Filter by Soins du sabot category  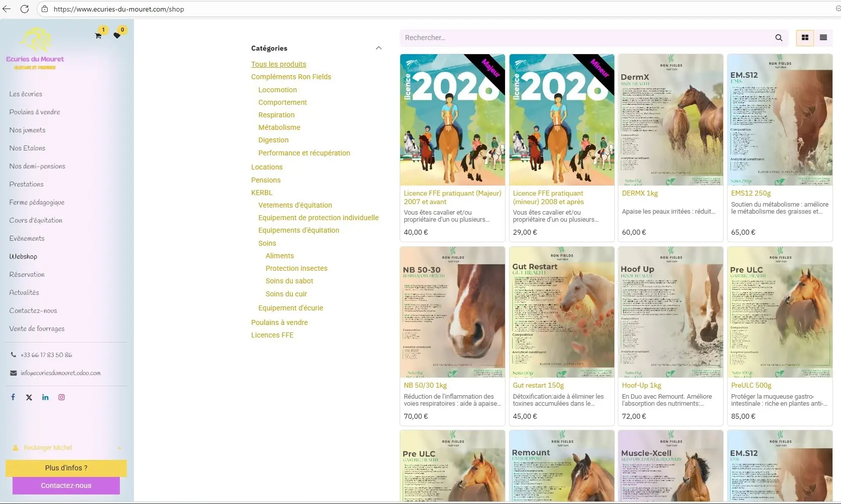pyautogui.click(x=289, y=281)
